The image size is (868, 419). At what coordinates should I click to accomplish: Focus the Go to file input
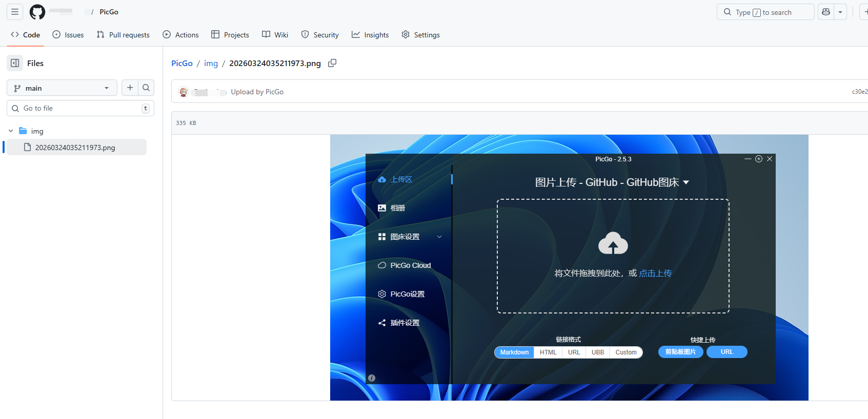pos(80,108)
